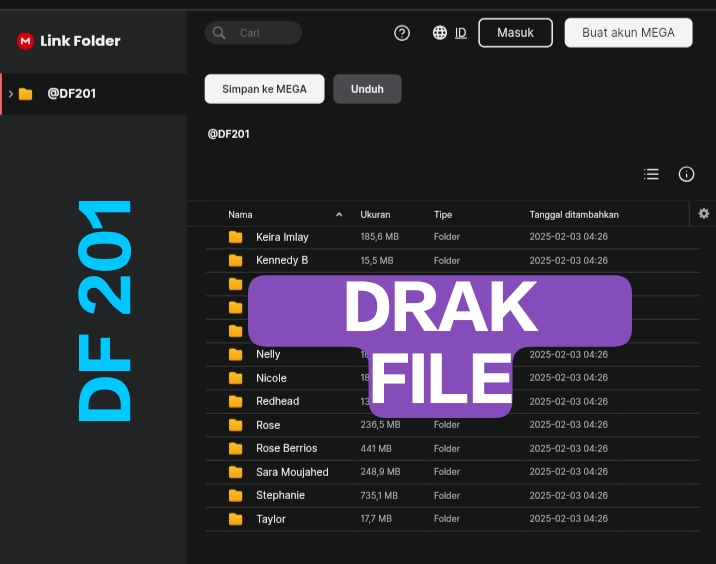Sort by Tanggal ditambahkan column
The width and height of the screenshot is (716, 564).
pyautogui.click(x=574, y=215)
